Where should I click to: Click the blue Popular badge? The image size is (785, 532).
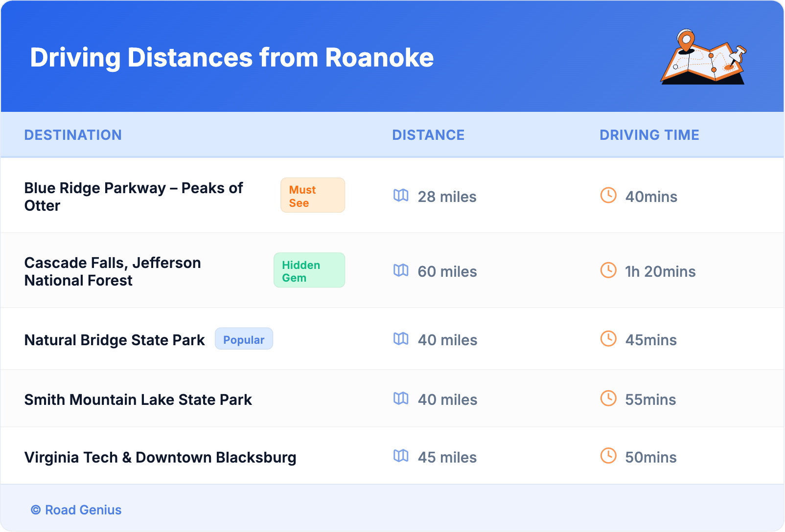[244, 339]
